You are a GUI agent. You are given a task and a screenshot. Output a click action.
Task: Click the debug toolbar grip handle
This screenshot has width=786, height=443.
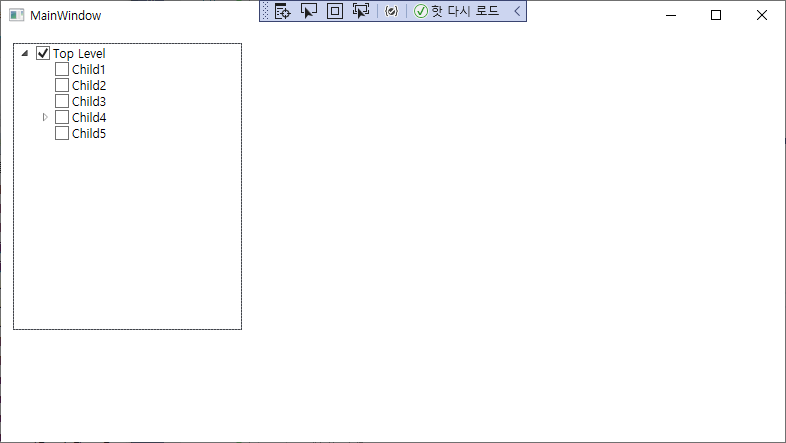[266, 11]
